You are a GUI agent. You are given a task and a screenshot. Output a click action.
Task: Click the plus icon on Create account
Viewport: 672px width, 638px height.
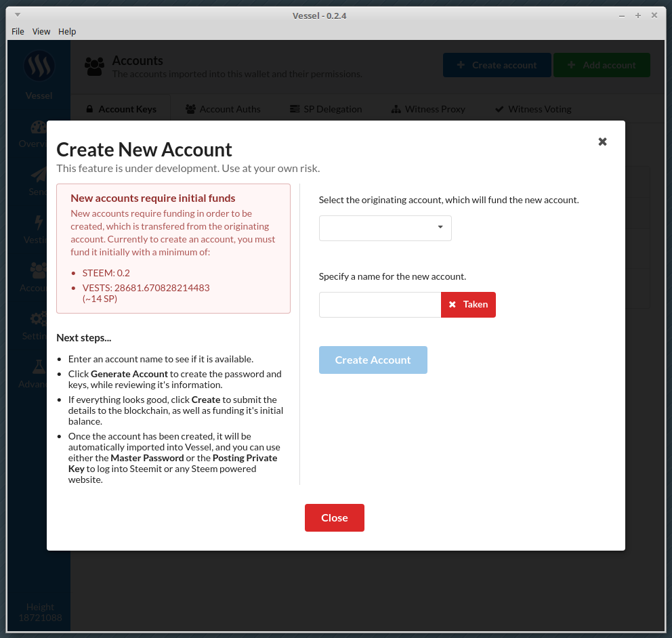(461, 65)
